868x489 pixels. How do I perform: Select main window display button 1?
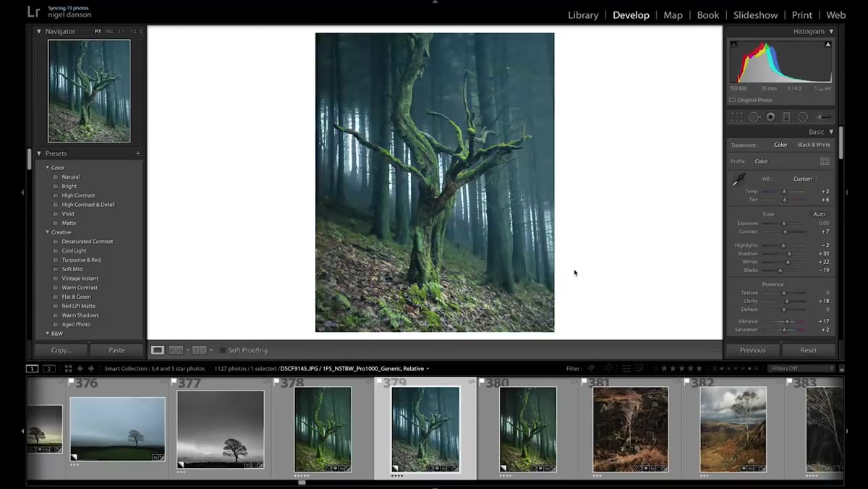point(32,368)
